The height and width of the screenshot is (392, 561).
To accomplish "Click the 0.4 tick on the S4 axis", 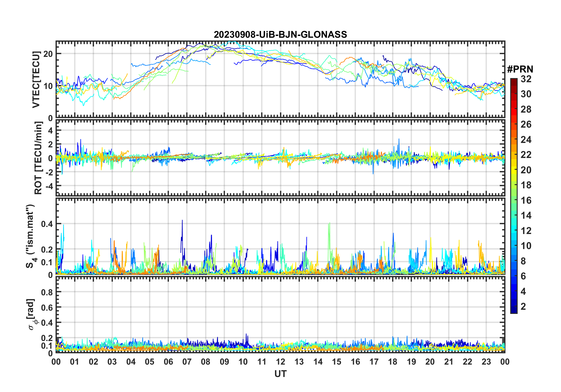I will pyautogui.click(x=47, y=224).
